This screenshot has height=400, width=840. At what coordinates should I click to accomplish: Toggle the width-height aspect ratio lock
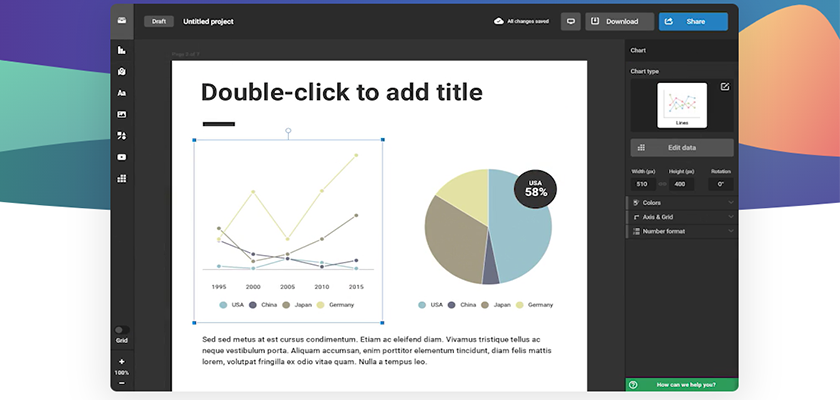662,184
